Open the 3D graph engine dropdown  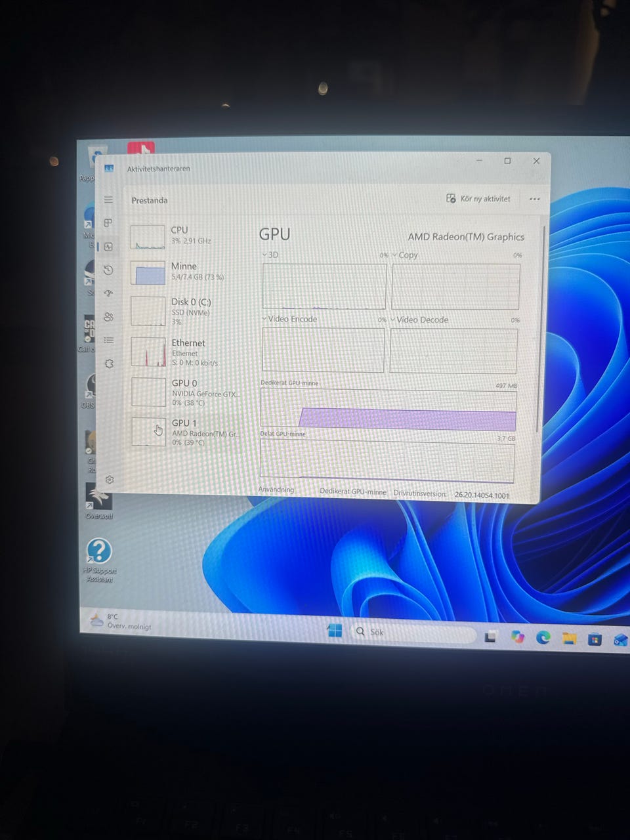(271, 255)
